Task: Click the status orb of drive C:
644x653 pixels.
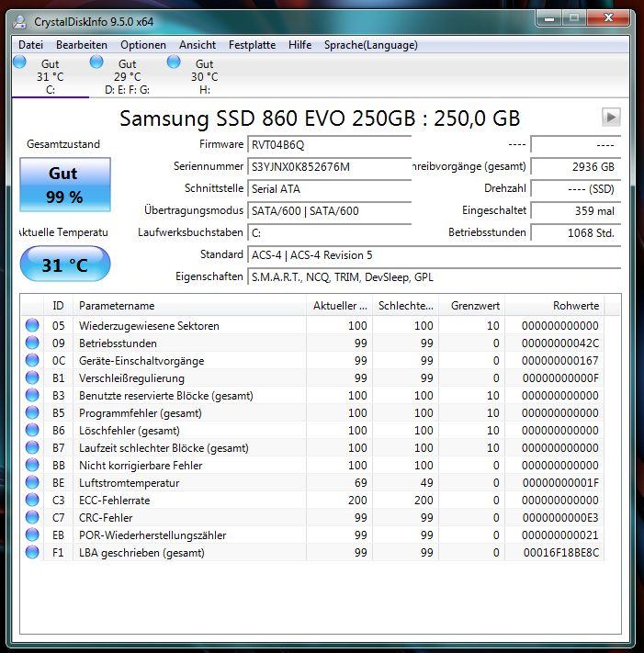Action: [x=19, y=62]
